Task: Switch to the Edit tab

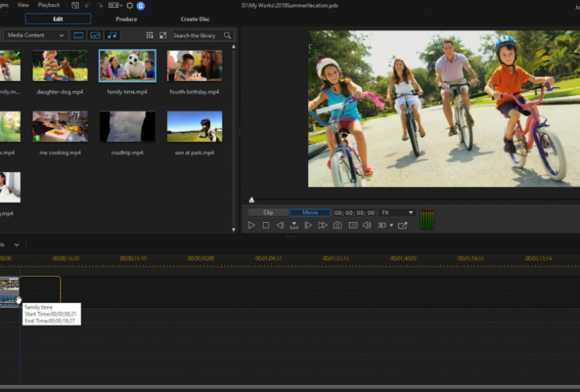Action: tap(58, 19)
